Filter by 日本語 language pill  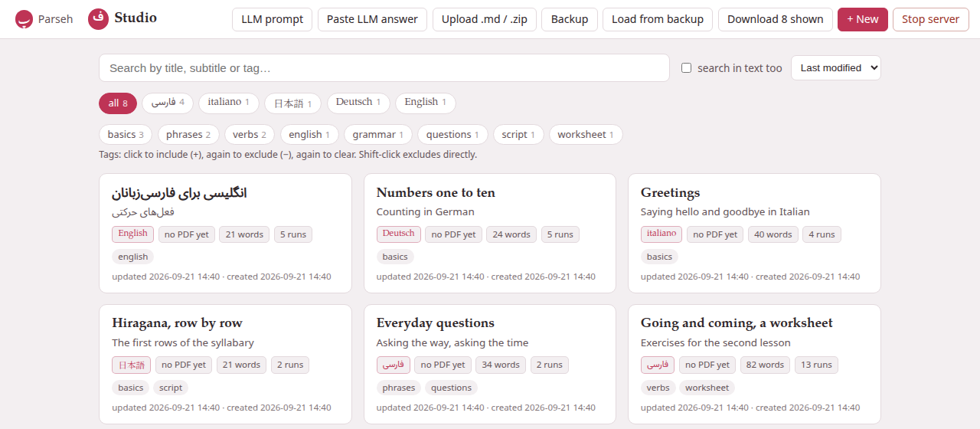[x=293, y=103]
